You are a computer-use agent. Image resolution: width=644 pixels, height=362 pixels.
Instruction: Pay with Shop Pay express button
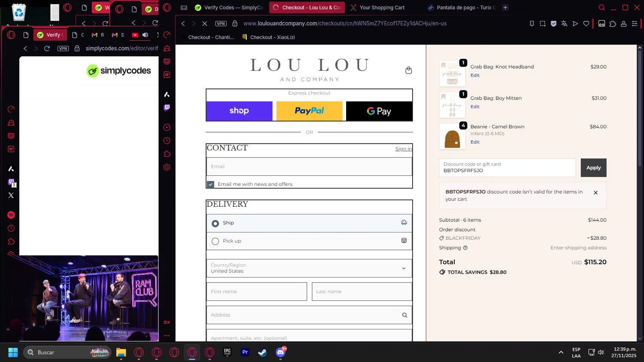[239, 111]
